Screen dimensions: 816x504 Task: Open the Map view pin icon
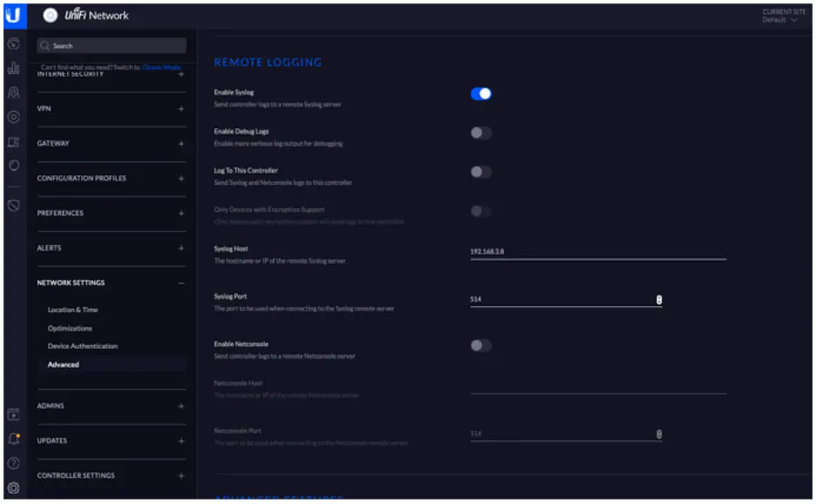pyautogui.click(x=14, y=92)
